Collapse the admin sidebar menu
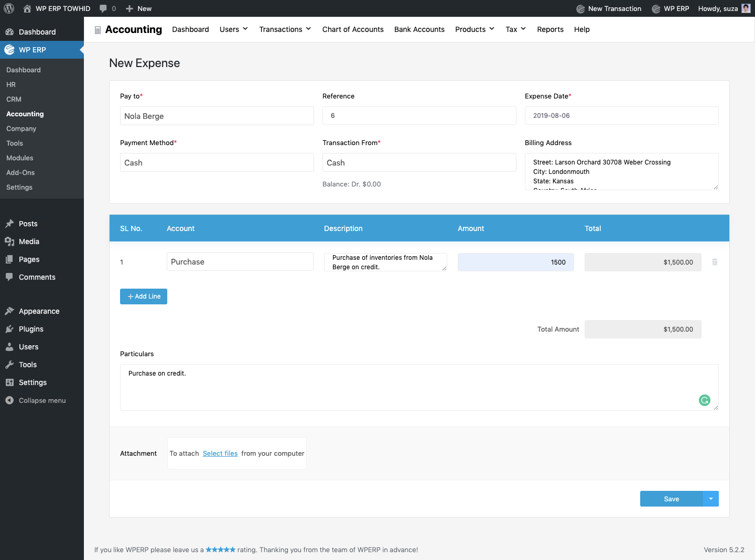This screenshot has height=560, width=755. [42, 400]
